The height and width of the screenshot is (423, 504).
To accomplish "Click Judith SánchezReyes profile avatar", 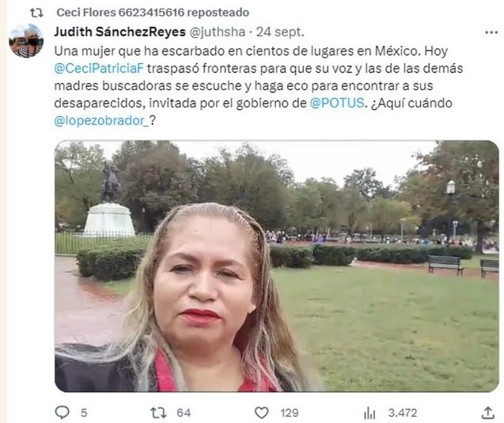I will click(x=26, y=41).
